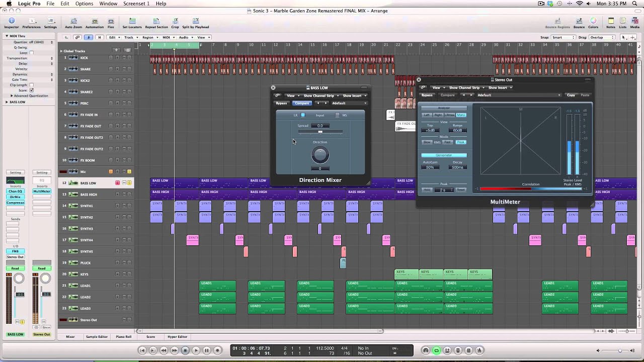Screen dimensions: 644x362
Task: Click the Chan EQ insert slot
Action: (x=15, y=191)
